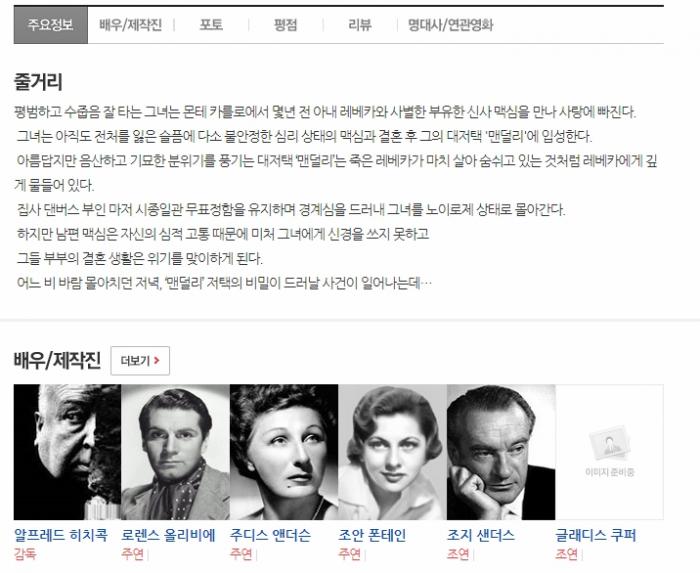Open the 주요정보 tab

(50, 25)
